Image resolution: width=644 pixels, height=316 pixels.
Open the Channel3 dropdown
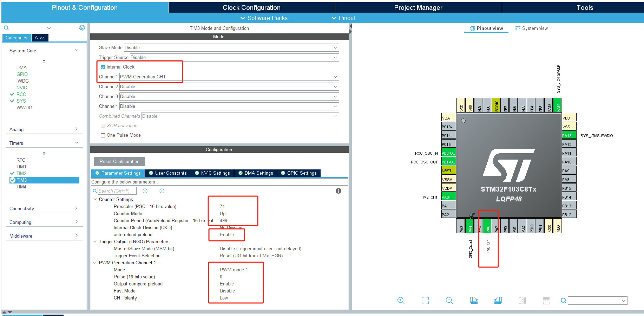point(229,96)
